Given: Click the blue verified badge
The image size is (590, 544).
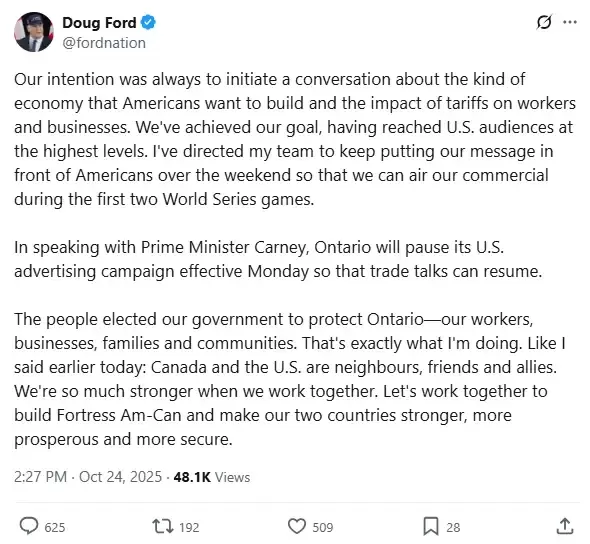Looking at the screenshot, I should click(x=148, y=23).
